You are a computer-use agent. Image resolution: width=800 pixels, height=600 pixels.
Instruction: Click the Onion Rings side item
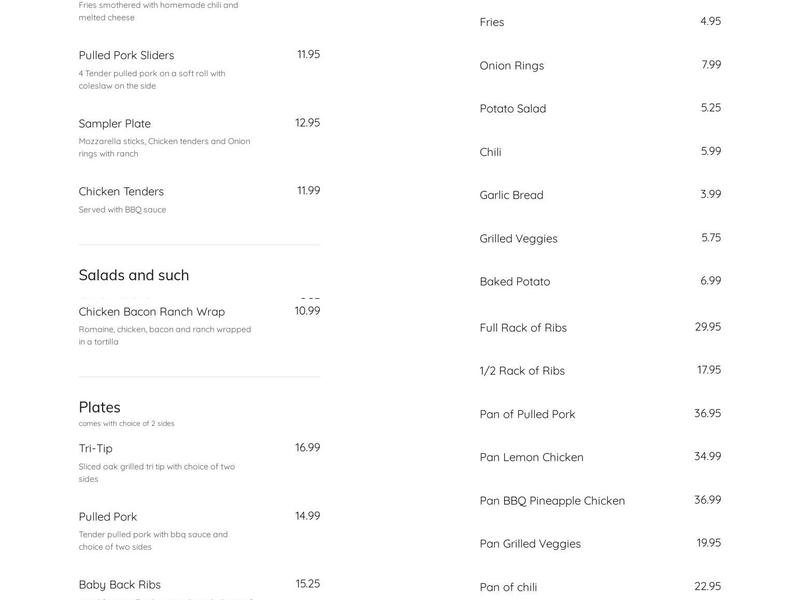tap(512, 66)
